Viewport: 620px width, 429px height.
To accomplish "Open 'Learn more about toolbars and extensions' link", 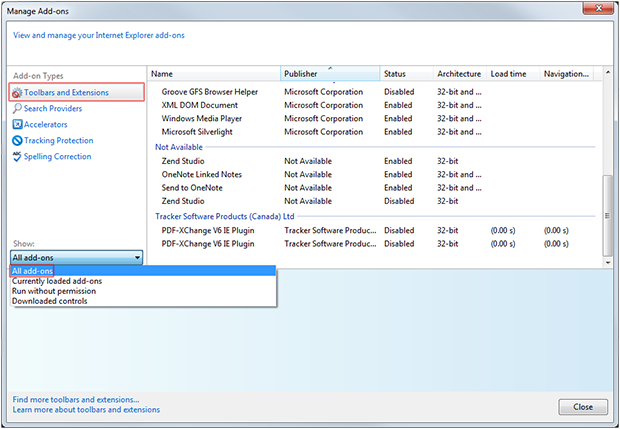I will (86, 410).
